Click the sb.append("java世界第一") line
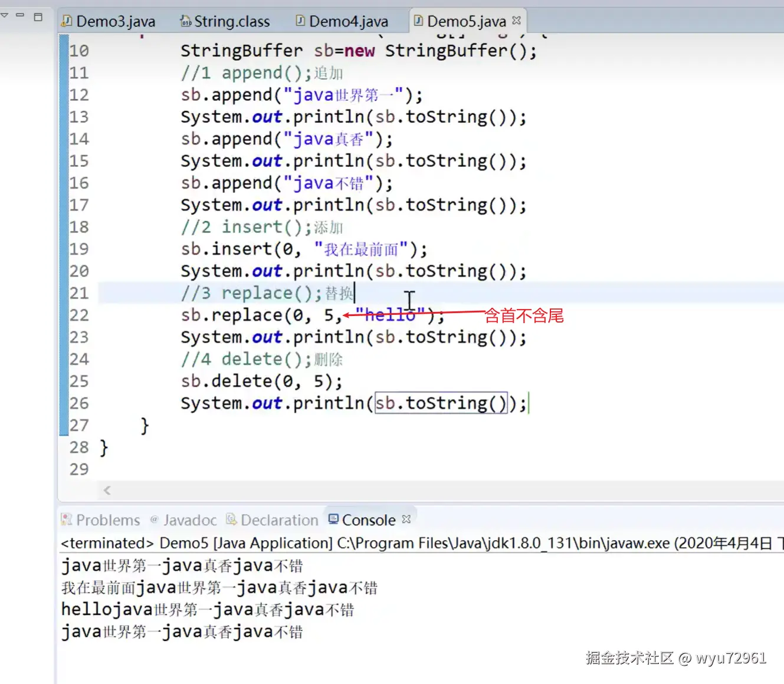The width and height of the screenshot is (784, 684). click(x=301, y=95)
